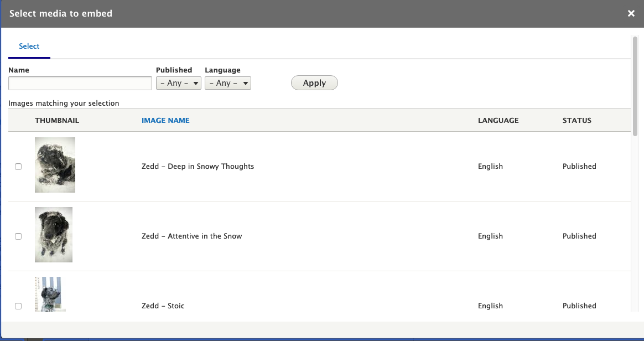Click Published in the Snowy Thoughts row
Viewport: 644px width, 341px height.
[x=579, y=167]
